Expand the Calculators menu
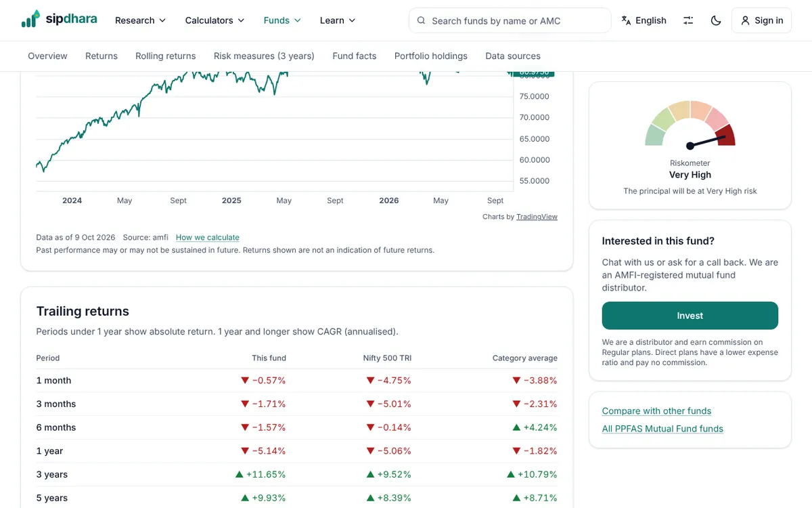 click(215, 20)
